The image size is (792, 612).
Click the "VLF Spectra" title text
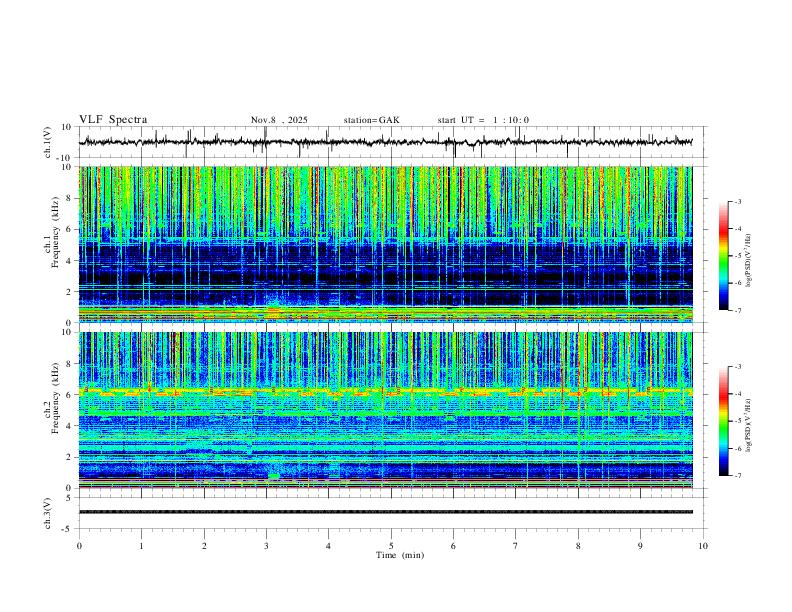pos(113,120)
